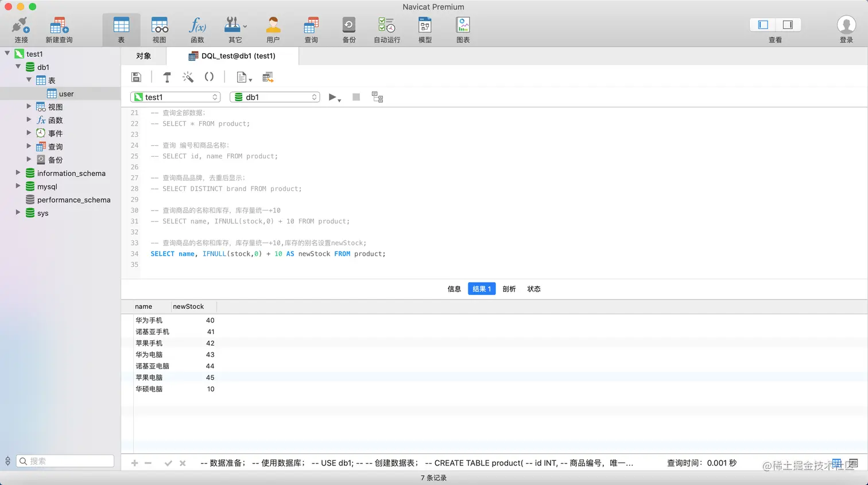The width and height of the screenshot is (868, 485).
Task: Click the discard changes X button
Action: [x=183, y=463]
